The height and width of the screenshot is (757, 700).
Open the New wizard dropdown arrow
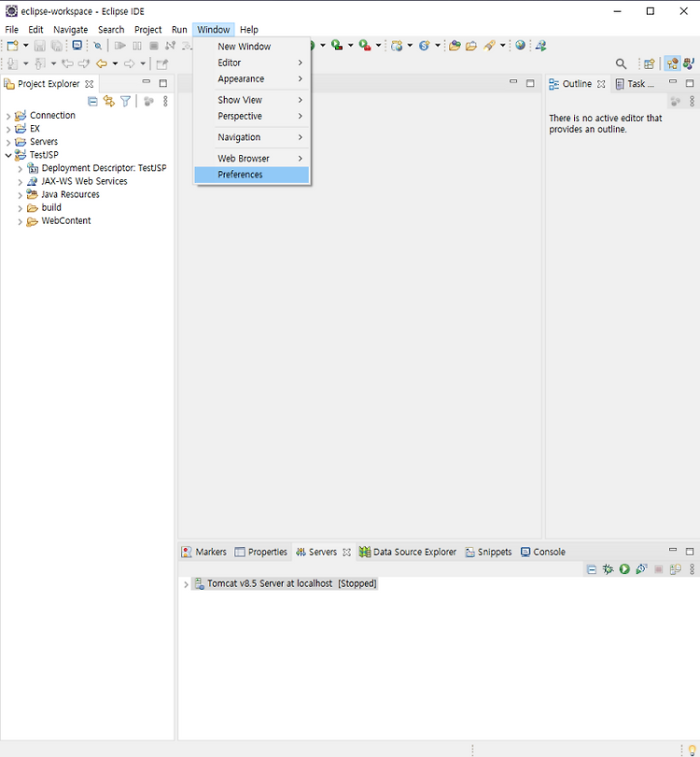26,46
